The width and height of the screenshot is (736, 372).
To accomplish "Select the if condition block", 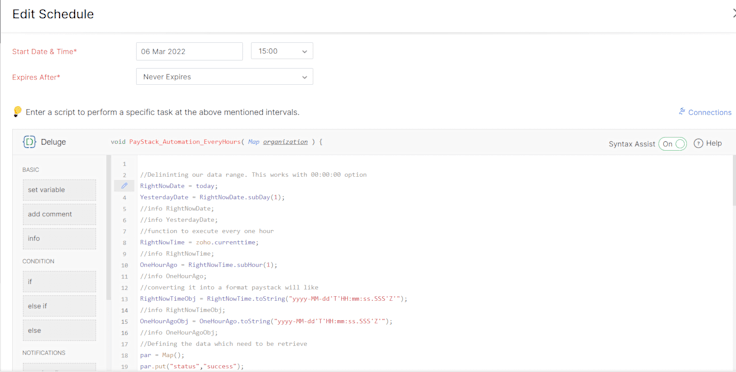I will [59, 282].
